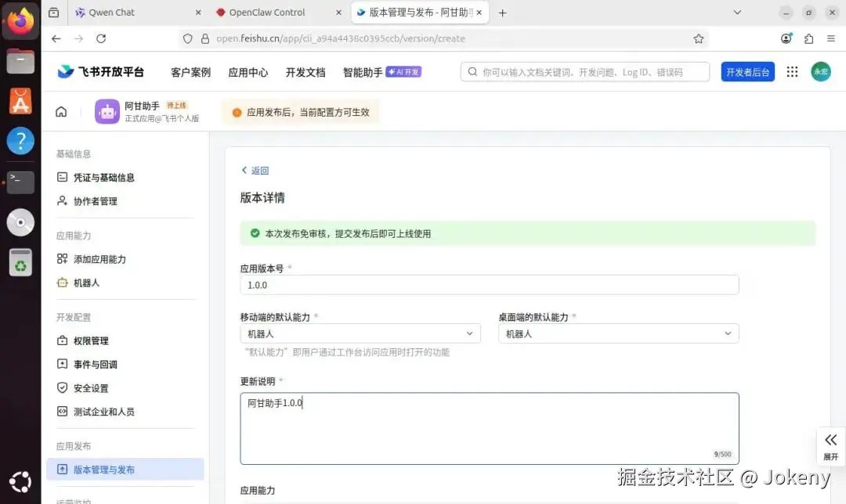Image resolution: width=846 pixels, height=504 pixels.
Task: Click the 本次发布免审核 green notice
Action: point(528,233)
